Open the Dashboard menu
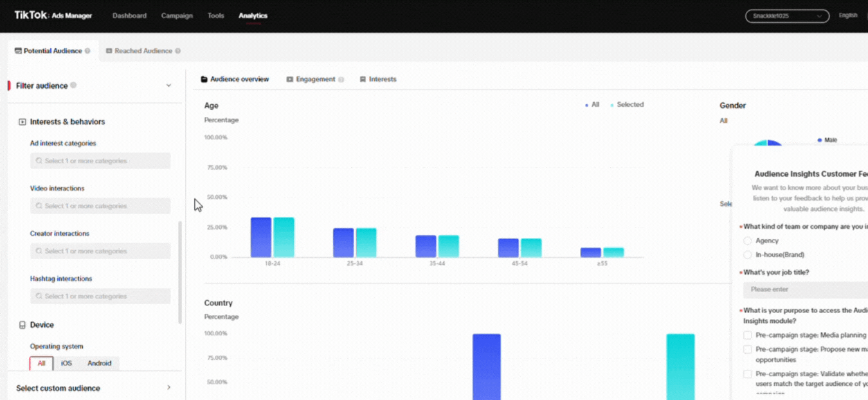Image resolution: width=868 pixels, height=400 pixels. point(129,15)
